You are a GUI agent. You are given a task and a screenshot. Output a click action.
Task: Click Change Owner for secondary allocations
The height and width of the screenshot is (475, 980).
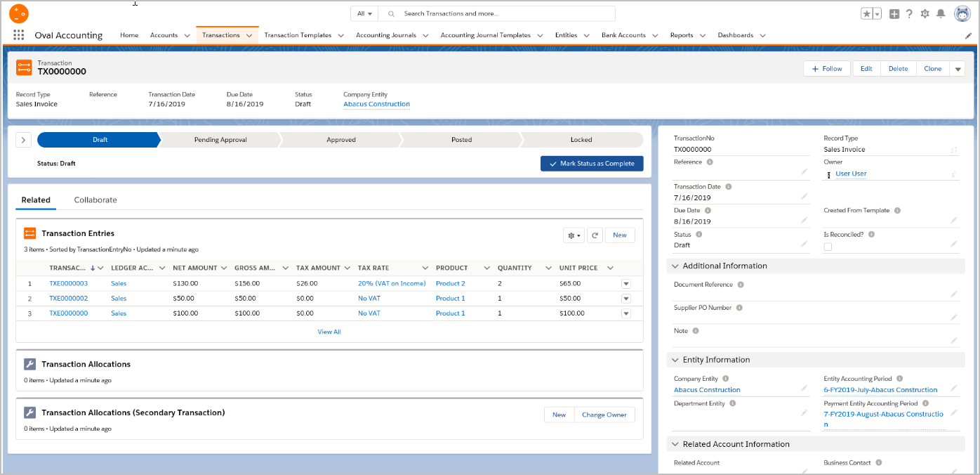coord(604,415)
